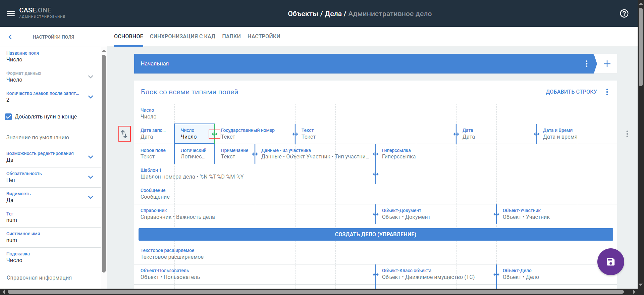Open the Настройки tab
The image size is (644, 295).
pyautogui.click(x=264, y=36)
